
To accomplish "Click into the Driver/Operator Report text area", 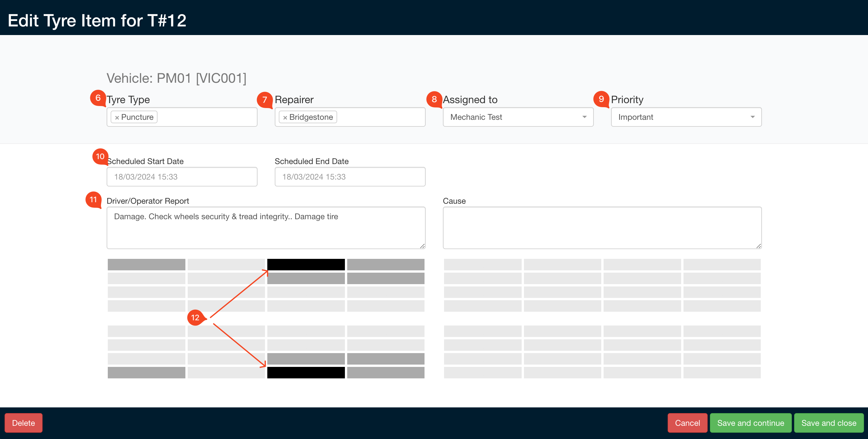I will point(266,228).
